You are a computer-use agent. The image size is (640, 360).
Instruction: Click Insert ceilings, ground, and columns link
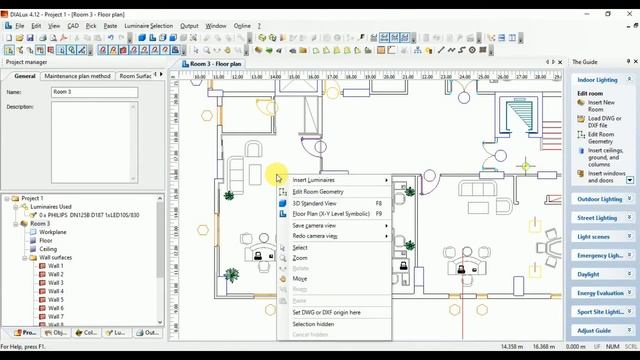tap(605, 157)
